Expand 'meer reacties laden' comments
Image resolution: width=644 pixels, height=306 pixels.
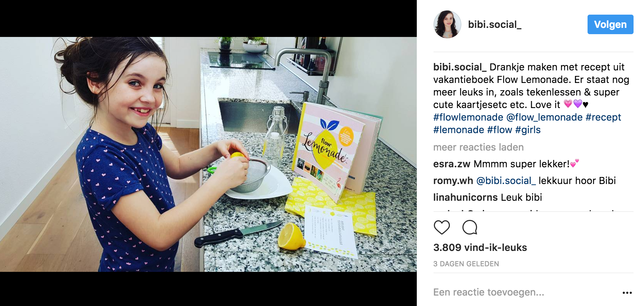[x=478, y=147]
